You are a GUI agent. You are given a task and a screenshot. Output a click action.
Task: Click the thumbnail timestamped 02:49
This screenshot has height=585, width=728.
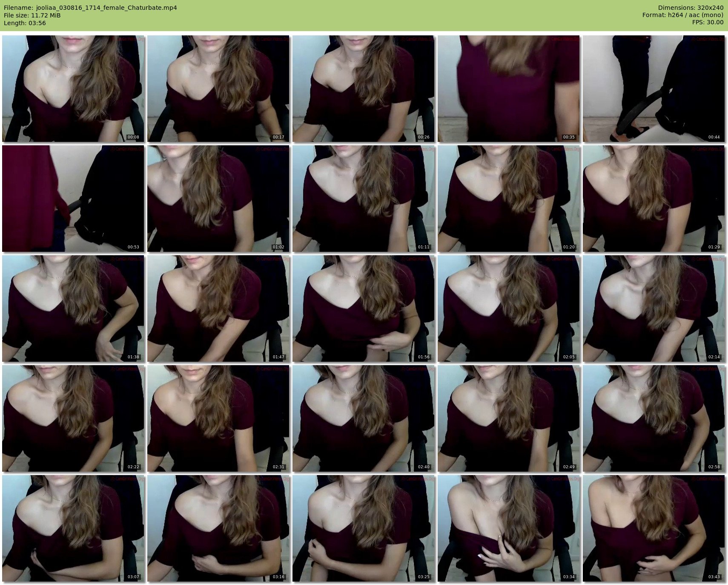(x=509, y=418)
